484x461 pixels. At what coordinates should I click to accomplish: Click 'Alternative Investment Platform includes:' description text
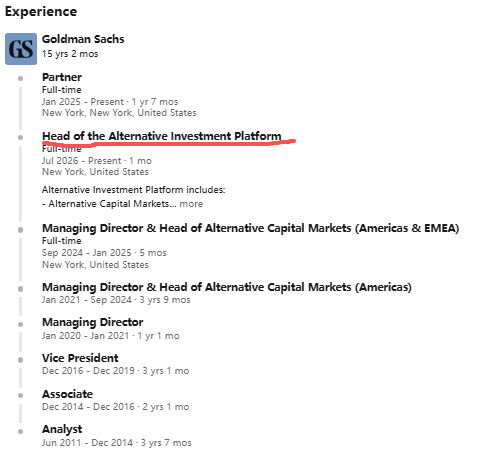[x=134, y=190]
